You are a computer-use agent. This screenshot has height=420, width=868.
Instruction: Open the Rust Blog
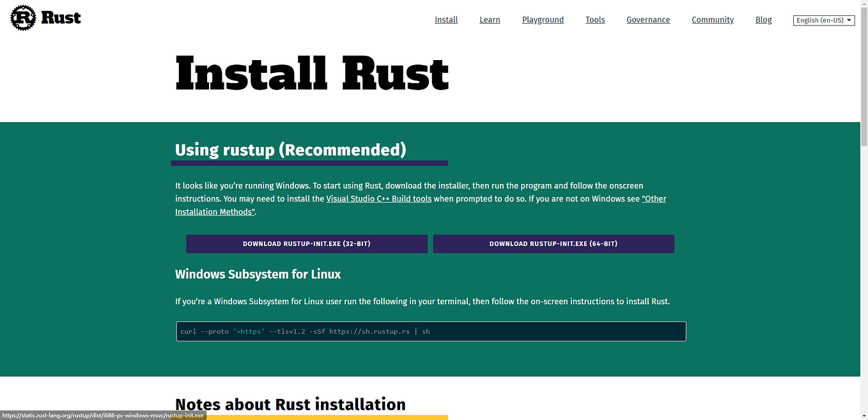pos(763,19)
